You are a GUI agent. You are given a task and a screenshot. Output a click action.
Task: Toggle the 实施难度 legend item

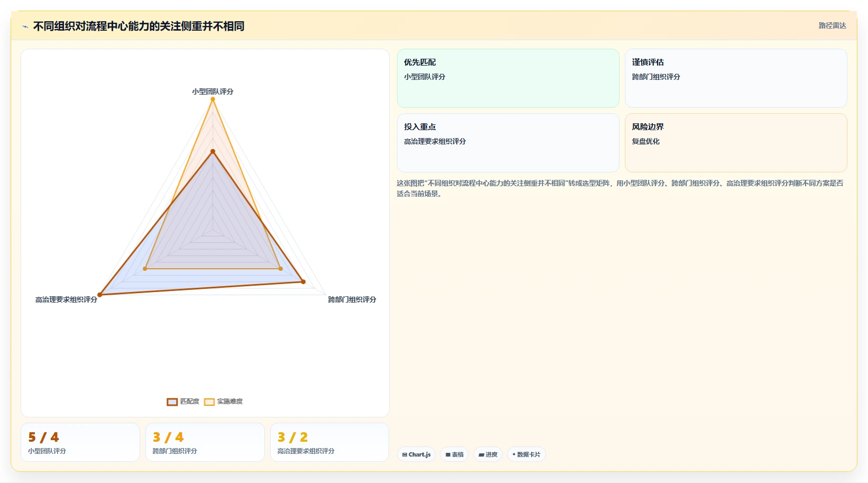pos(224,402)
